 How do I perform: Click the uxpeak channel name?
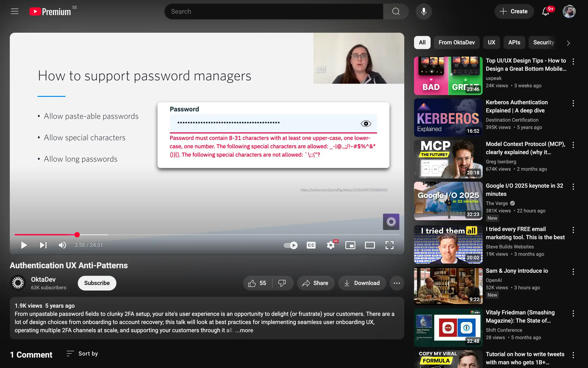pos(493,78)
